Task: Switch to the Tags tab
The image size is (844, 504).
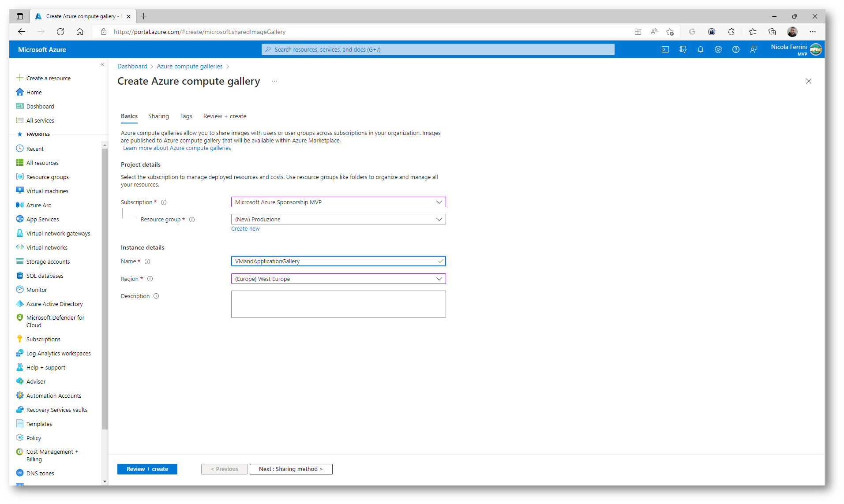Action: 186,116
